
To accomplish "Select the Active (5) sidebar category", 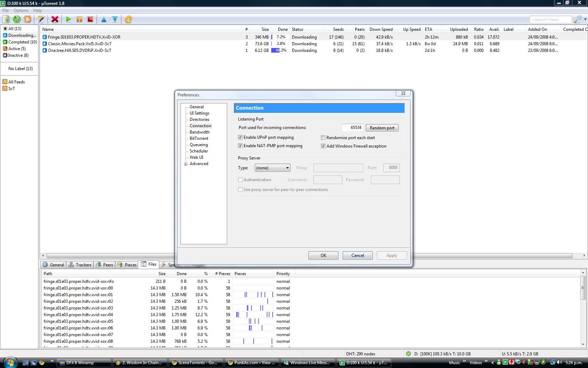I will 14,49.
